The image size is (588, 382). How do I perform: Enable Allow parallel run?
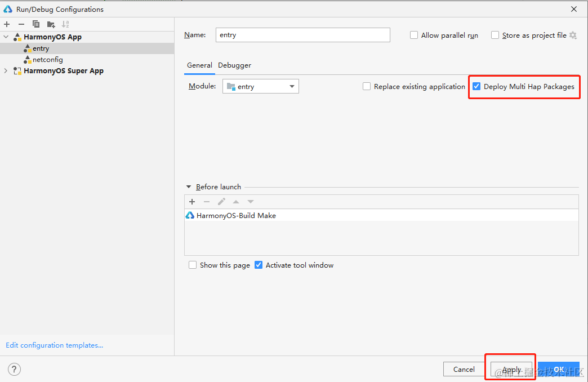click(x=413, y=35)
